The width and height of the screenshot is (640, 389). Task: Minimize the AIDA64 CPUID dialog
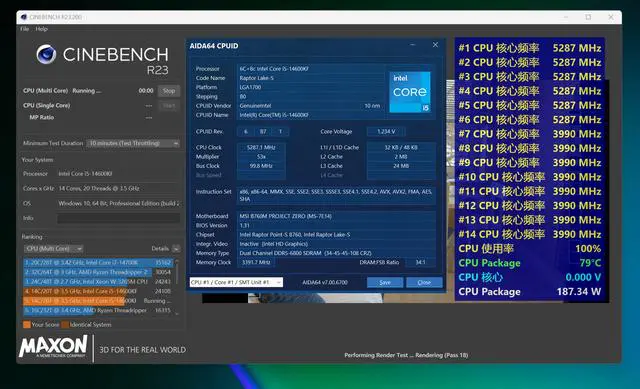click(x=413, y=45)
